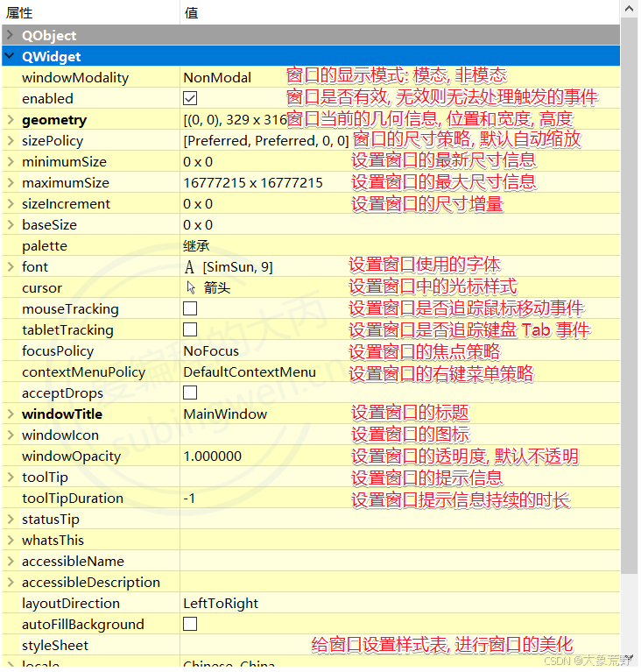
Task: Collapse the QWidget section
Action: (x=11, y=56)
